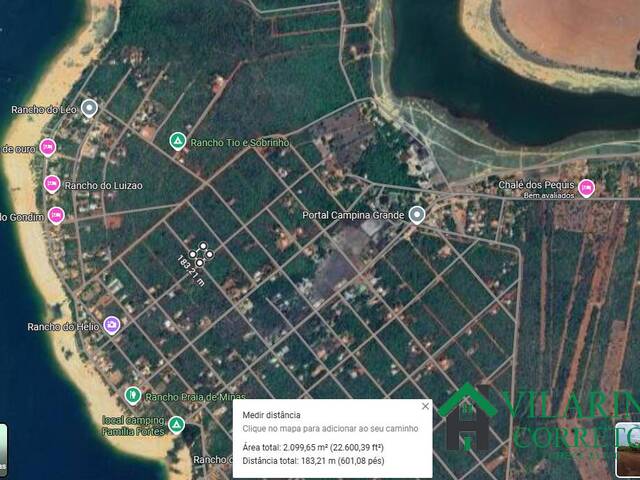
Task: Select the Rancho do Helio photo marker
Action: point(111,325)
